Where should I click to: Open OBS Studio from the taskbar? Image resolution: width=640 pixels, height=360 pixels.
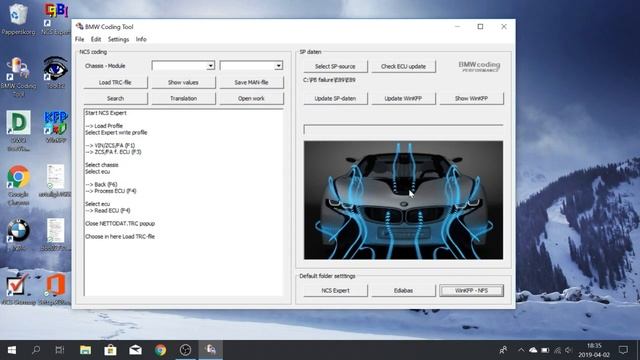pos(185,350)
